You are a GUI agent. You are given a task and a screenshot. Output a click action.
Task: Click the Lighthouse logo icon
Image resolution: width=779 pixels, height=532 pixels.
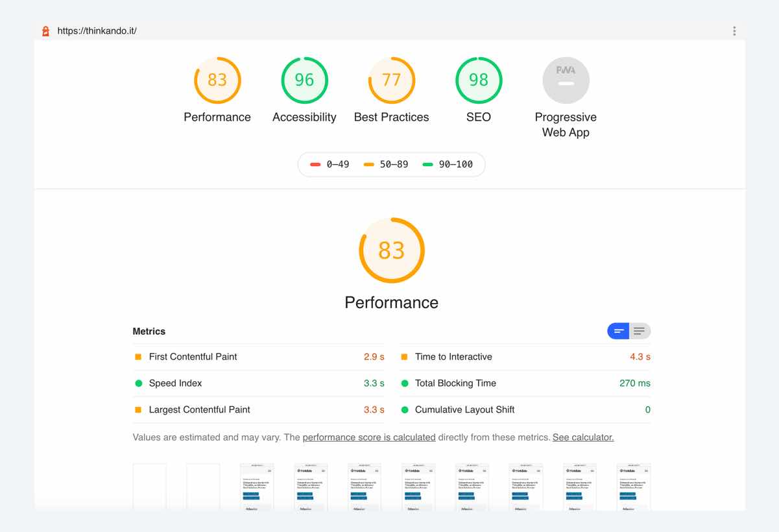click(x=45, y=31)
